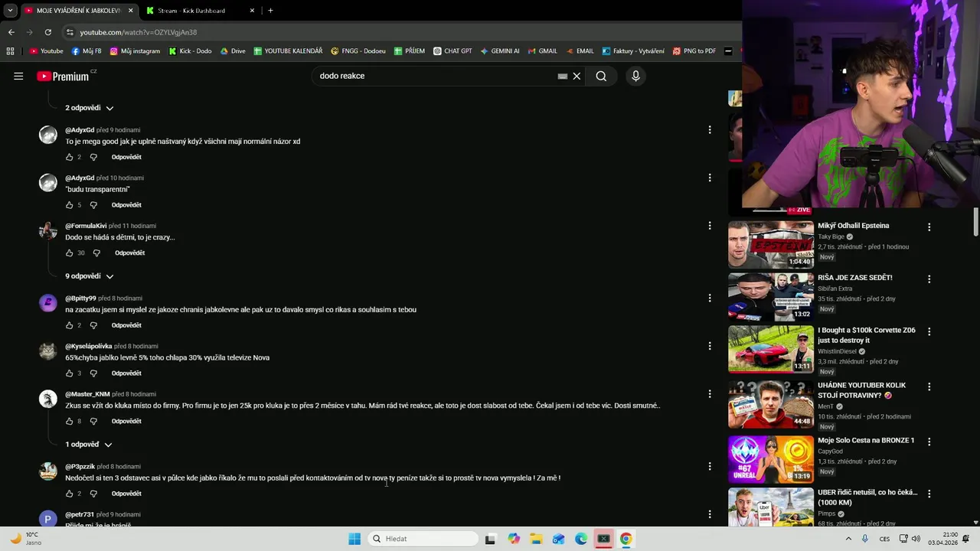This screenshot has height=551, width=980.
Task: Dislike the @Kyselápolívka comment
Action: pyautogui.click(x=93, y=373)
